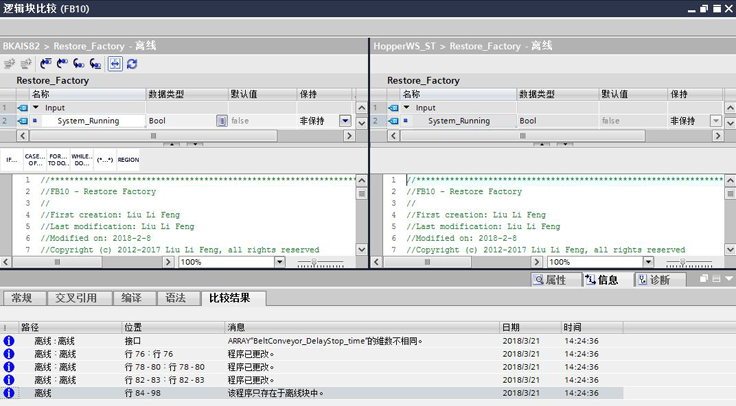
Task: Insert FOR... TO DO... code snippet button
Action: pos(58,159)
